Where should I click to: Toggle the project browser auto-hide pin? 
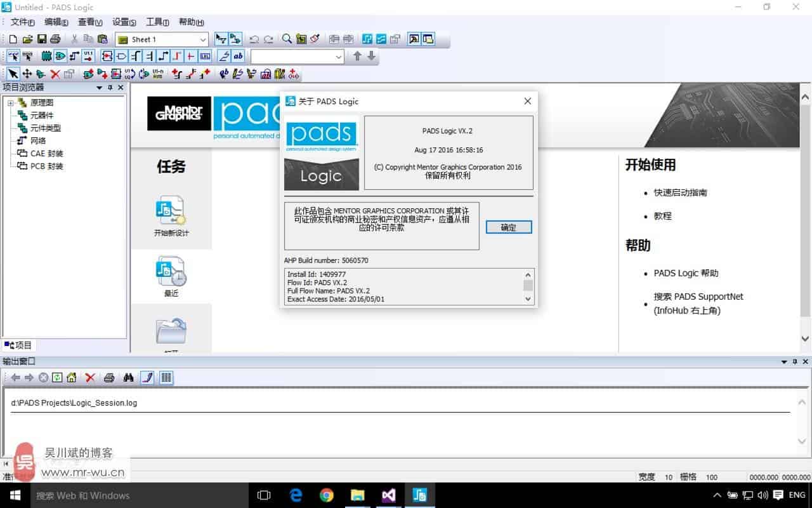[x=110, y=88]
